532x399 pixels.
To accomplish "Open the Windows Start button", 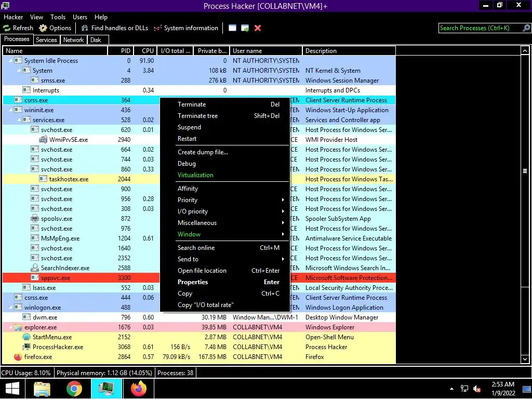I will pyautogui.click(x=12, y=389).
